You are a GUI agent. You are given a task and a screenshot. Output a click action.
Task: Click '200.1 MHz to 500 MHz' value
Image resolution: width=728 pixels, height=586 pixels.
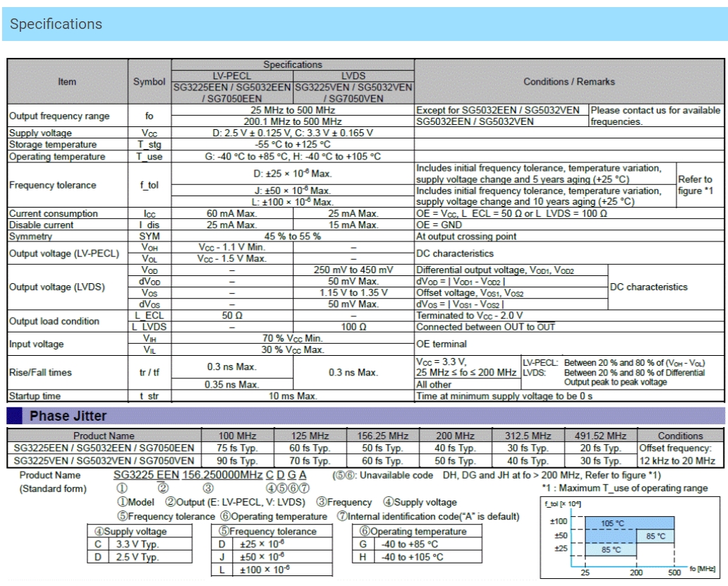[x=293, y=121]
